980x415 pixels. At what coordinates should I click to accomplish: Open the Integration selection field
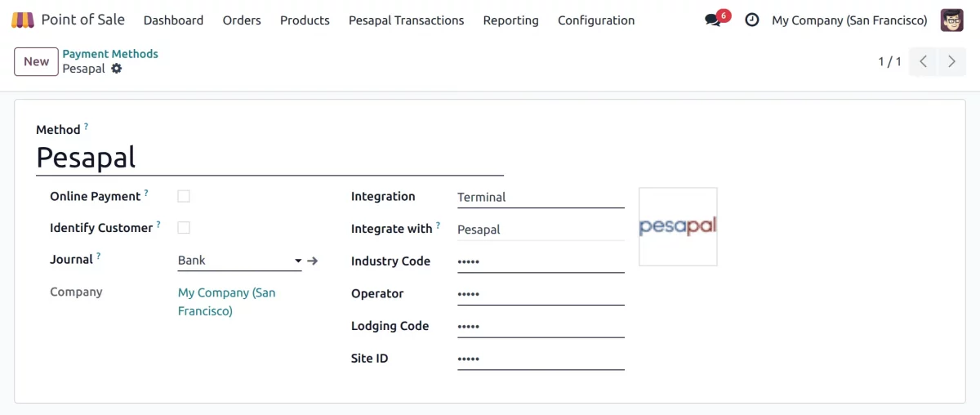tap(540, 197)
